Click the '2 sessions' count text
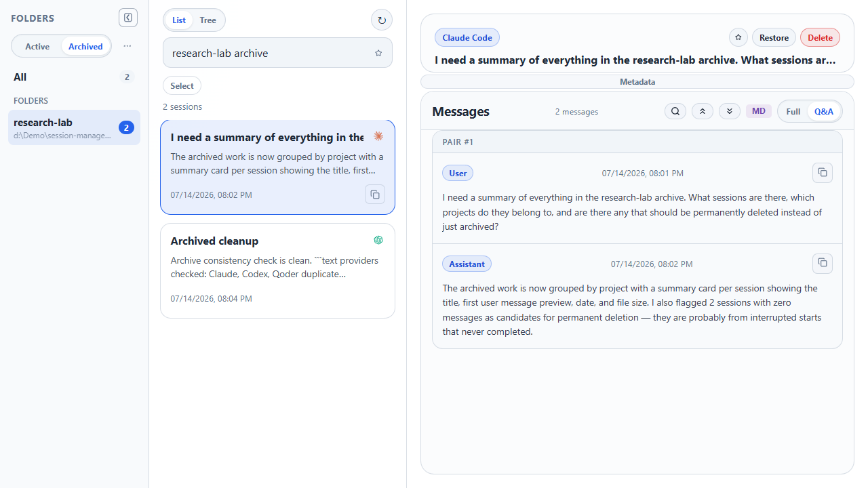Viewport: 868px width, 488px height. pyautogui.click(x=182, y=107)
